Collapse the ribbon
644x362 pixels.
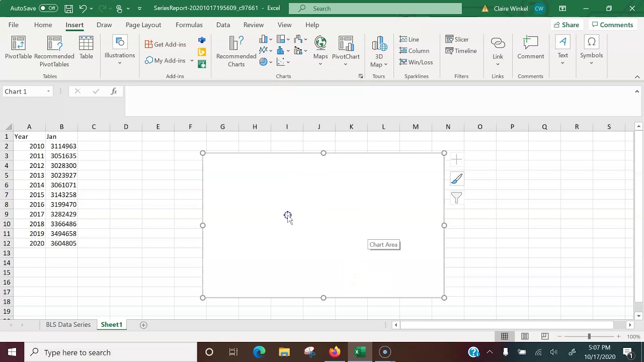tap(637, 77)
